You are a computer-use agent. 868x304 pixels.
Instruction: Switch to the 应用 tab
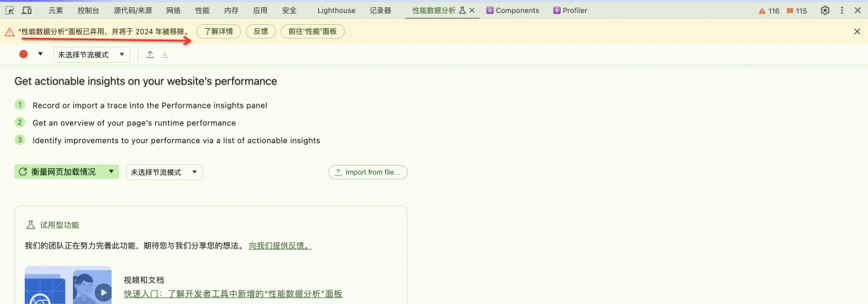coord(260,10)
